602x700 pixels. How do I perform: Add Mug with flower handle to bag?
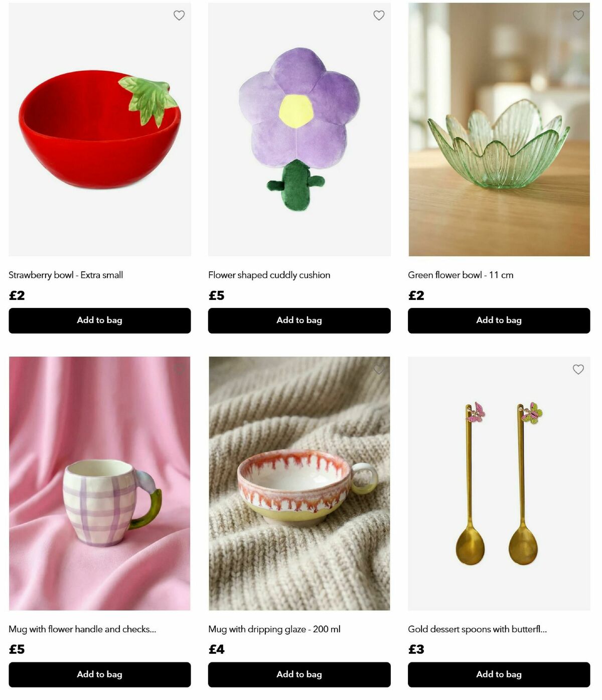click(x=100, y=674)
